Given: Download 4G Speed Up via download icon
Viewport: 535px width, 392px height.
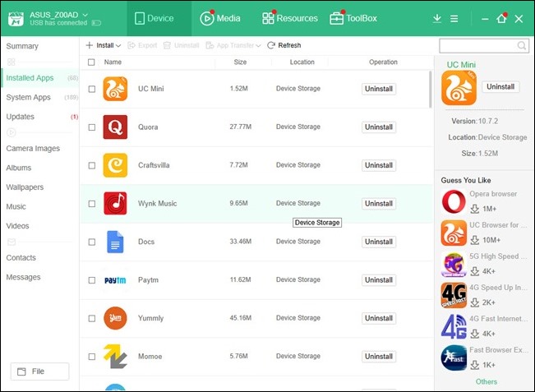Looking at the screenshot, I should point(475,302).
